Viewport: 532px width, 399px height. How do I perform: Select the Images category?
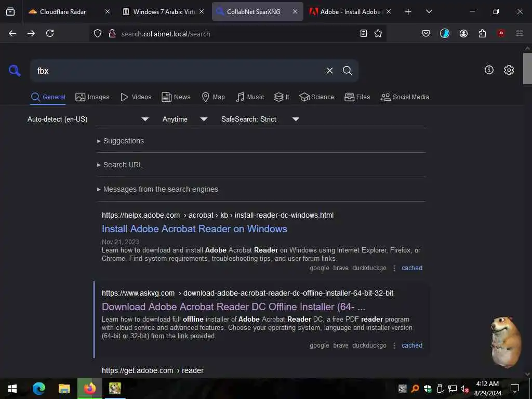[92, 97]
